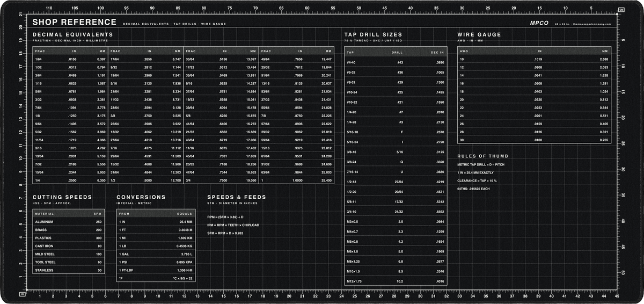644x304 pixels.
Task: Click the 1/64 fraction cell
Action: click(38, 59)
